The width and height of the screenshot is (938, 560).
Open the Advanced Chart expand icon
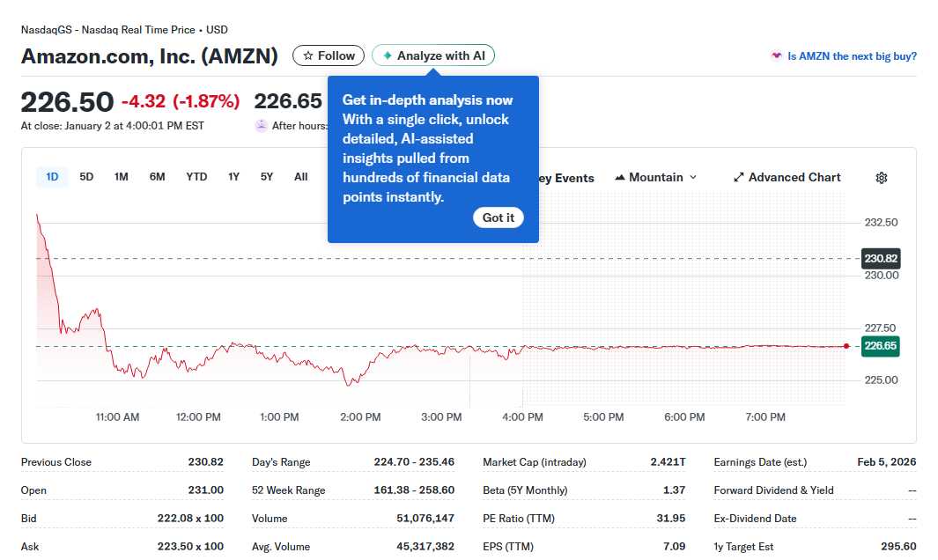coord(738,177)
